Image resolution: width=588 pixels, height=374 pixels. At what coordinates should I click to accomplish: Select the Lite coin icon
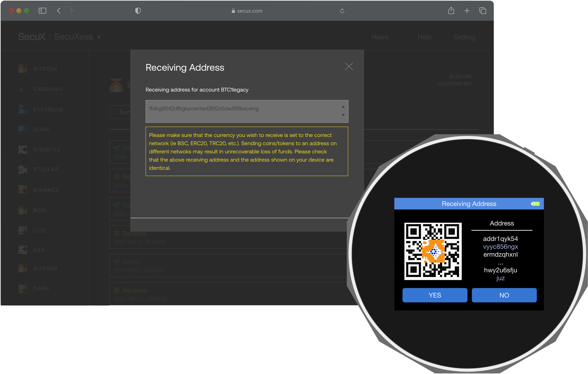point(22,230)
